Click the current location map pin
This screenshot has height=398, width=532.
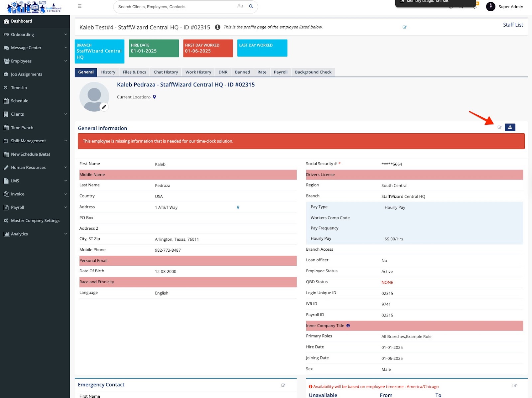coord(154,97)
